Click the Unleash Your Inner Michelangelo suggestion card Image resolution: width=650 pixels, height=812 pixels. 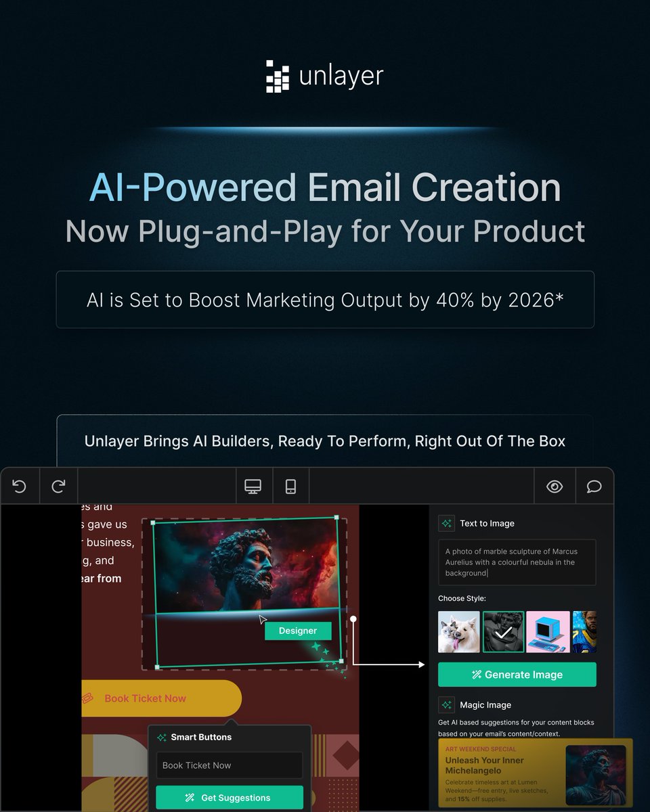pyautogui.click(x=535, y=774)
